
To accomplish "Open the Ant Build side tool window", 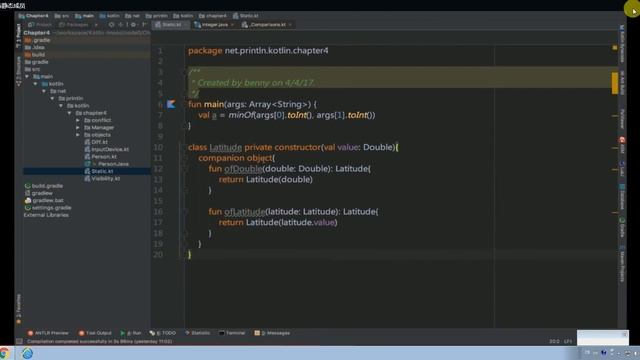I will click(622, 83).
